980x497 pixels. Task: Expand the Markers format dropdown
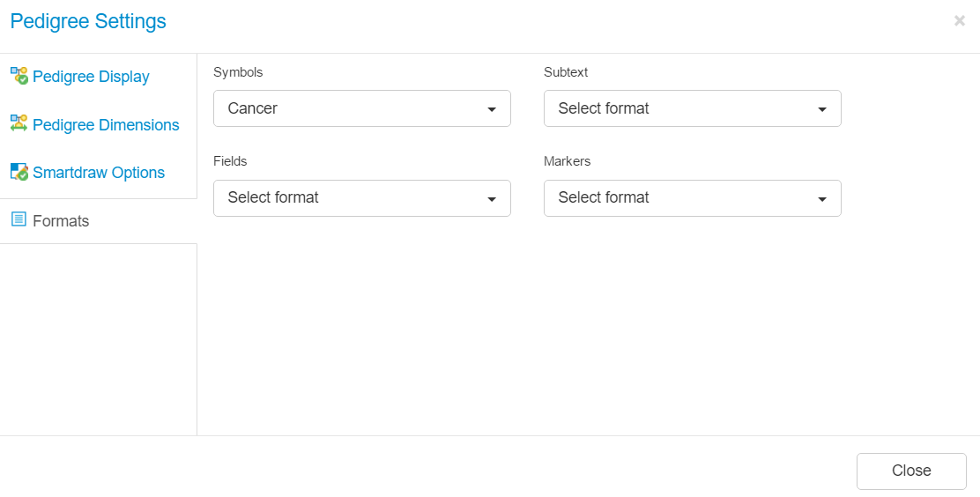(693, 198)
